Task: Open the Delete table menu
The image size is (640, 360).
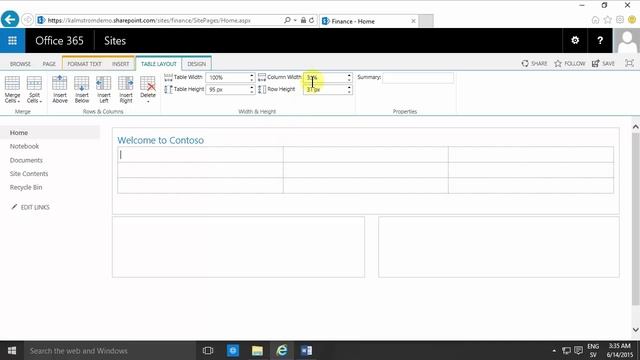Action: (x=148, y=89)
